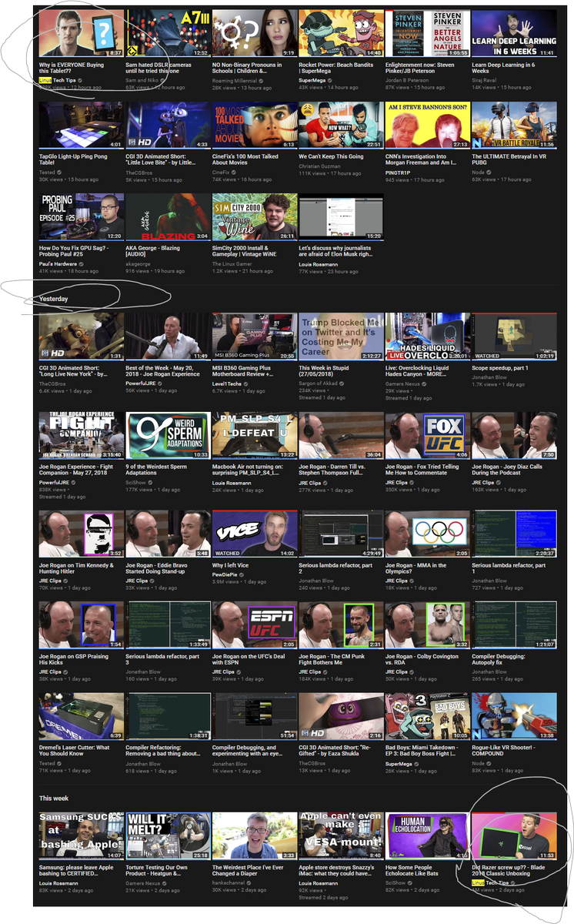Click the 'Rocket Power: Beach Bandits' thumbnail
Image resolution: width=574 pixels, height=924 pixels.
[x=341, y=33]
